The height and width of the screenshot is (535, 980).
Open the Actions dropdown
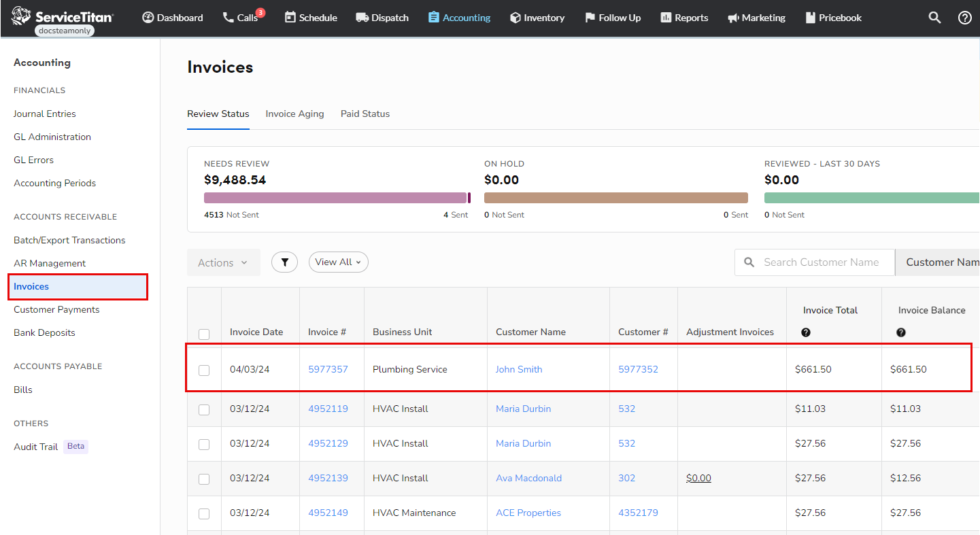pos(223,262)
